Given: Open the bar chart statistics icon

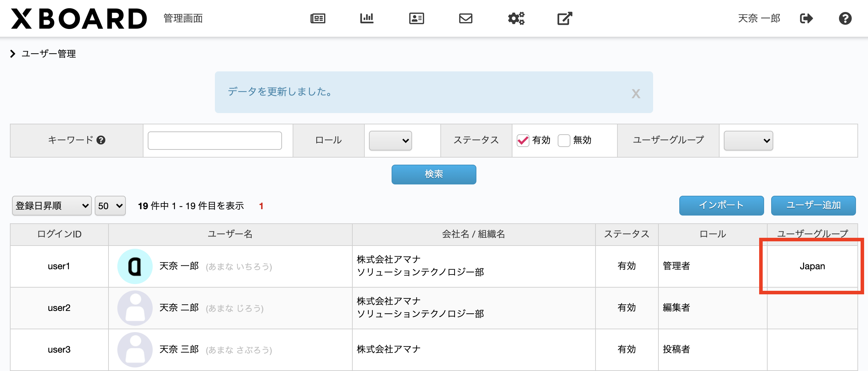Looking at the screenshot, I should [x=367, y=18].
